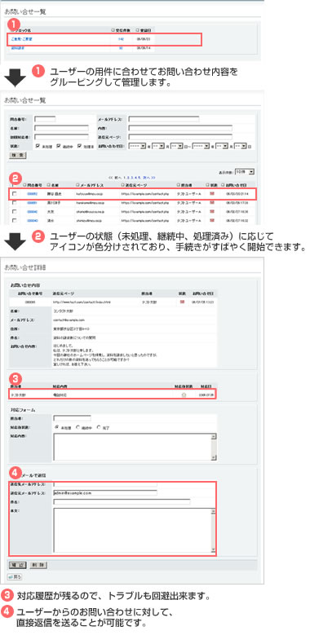Click up arrow of 対応内容 textarea scrollbar

tap(214, 437)
